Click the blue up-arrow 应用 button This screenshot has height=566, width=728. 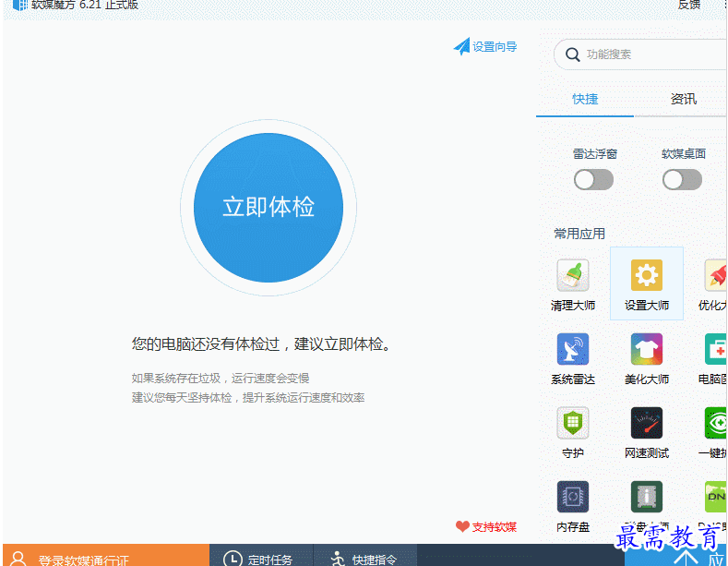pos(676,557)
